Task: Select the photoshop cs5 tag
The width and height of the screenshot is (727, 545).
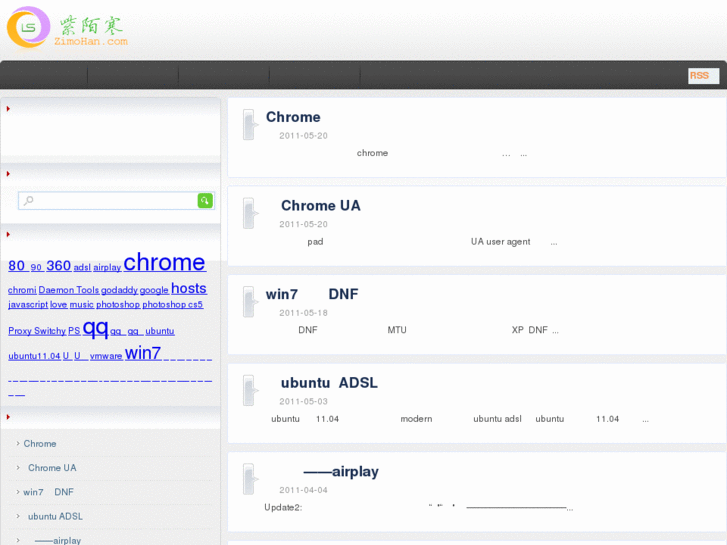Action: (x=172, y=305)
